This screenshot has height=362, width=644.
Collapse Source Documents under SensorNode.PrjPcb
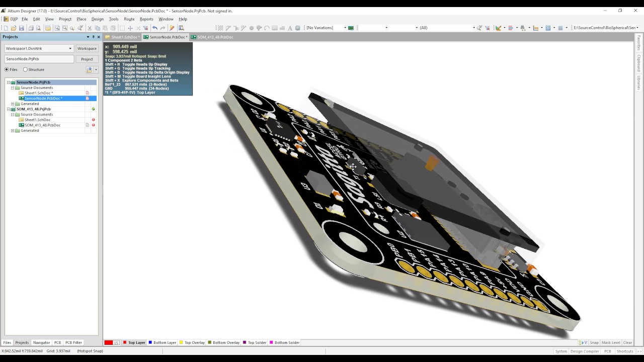(x=13, y=87)
